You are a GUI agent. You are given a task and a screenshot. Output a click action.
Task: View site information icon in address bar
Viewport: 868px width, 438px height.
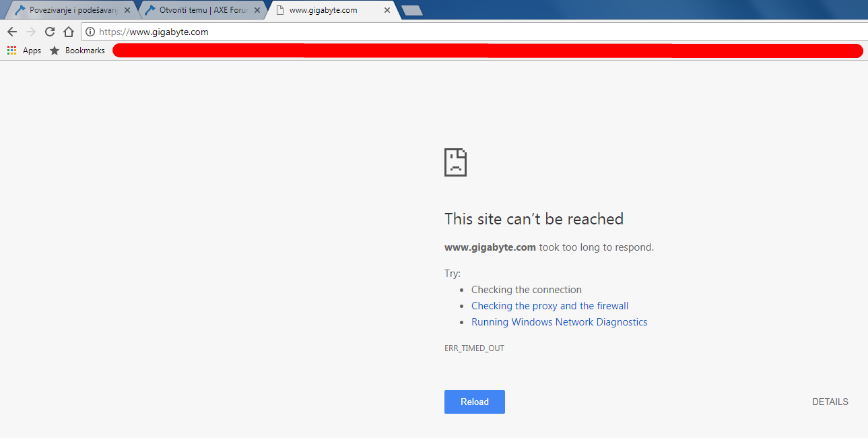point(90,32)
